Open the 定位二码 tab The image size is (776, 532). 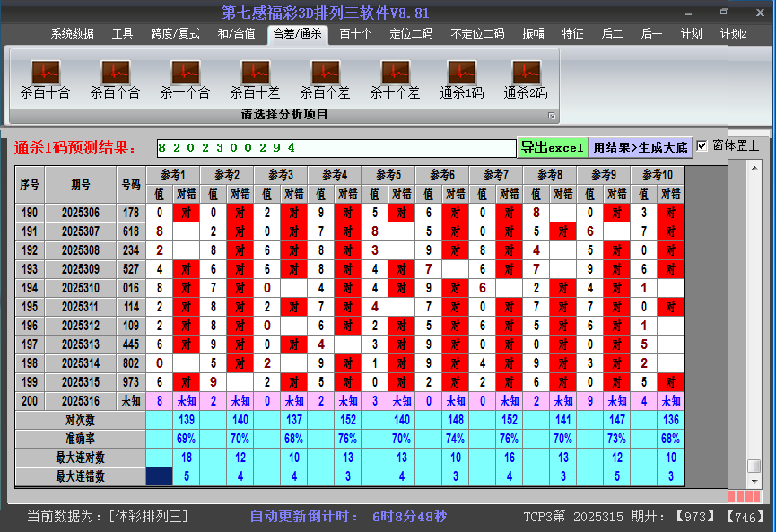pos(411,34)
